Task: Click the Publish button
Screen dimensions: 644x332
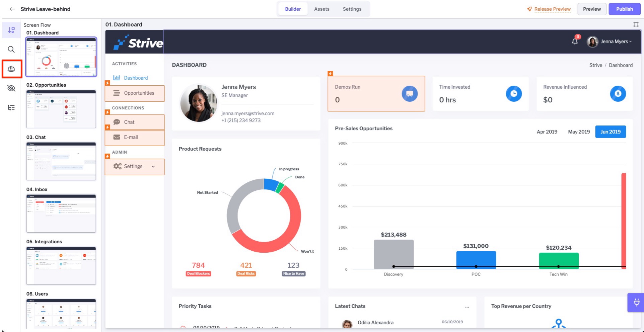Action: [x=625, y=9]
